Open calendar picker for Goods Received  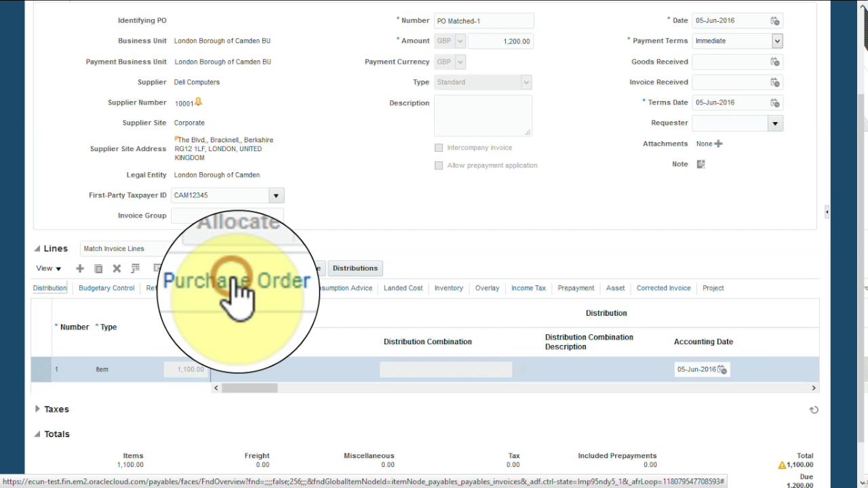775,62
